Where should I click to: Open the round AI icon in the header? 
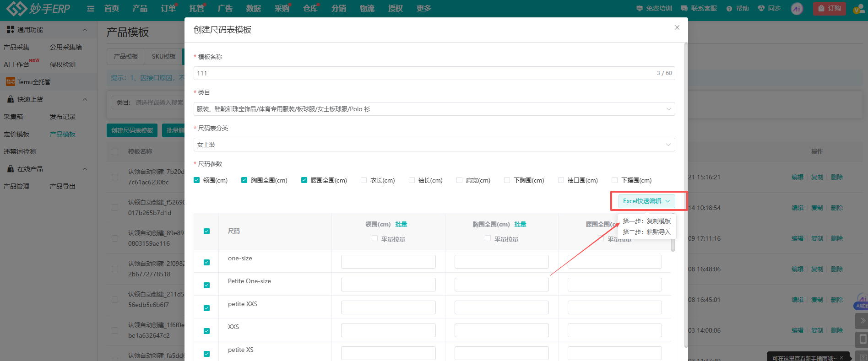coord(797,9)
